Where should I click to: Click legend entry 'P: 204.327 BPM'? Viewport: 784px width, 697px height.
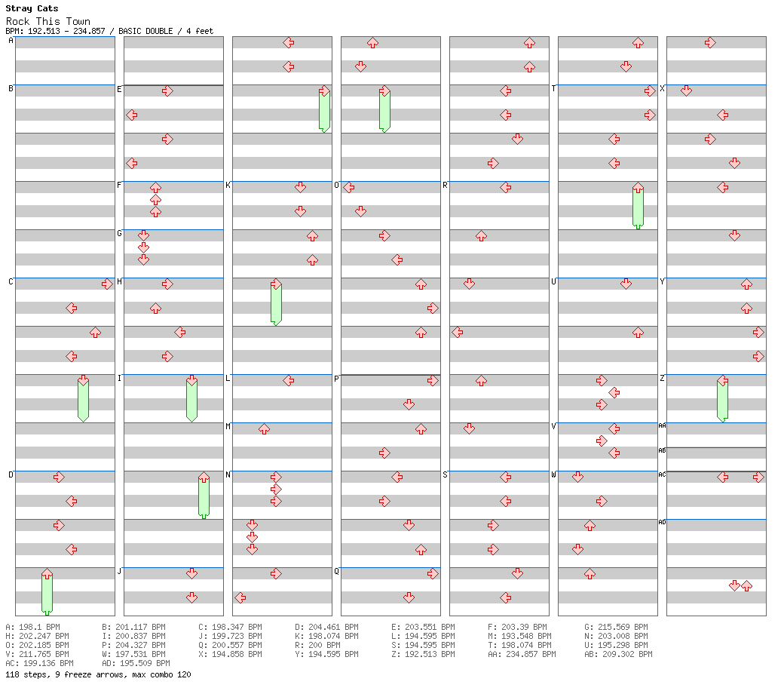click(x=133, y=645)
